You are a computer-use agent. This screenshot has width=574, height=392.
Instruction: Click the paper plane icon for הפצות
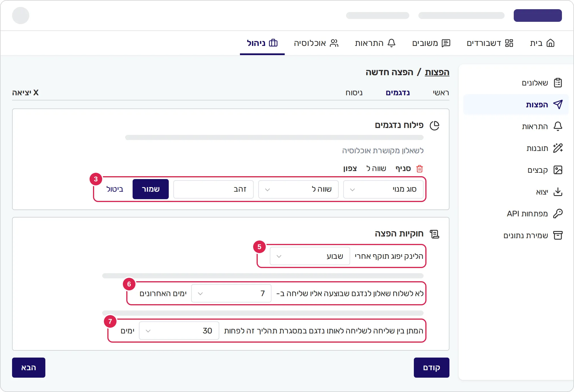[x=558, y=104]
